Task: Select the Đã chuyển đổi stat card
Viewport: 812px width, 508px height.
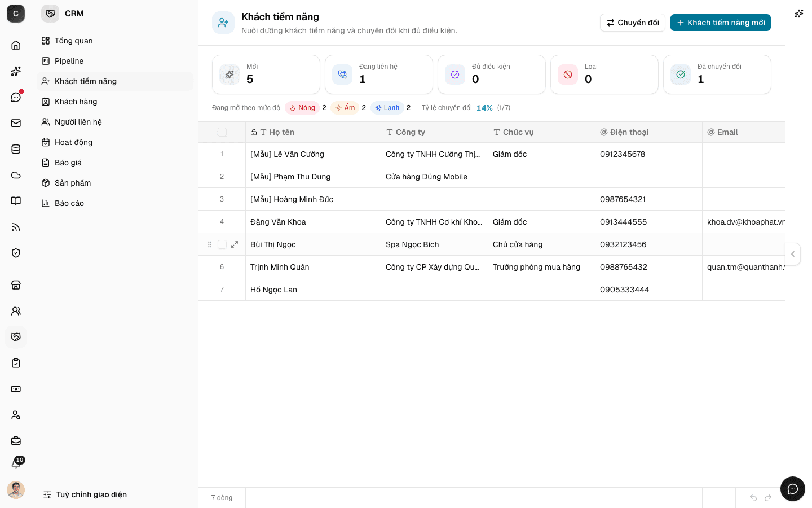Action: coord(717,75)
